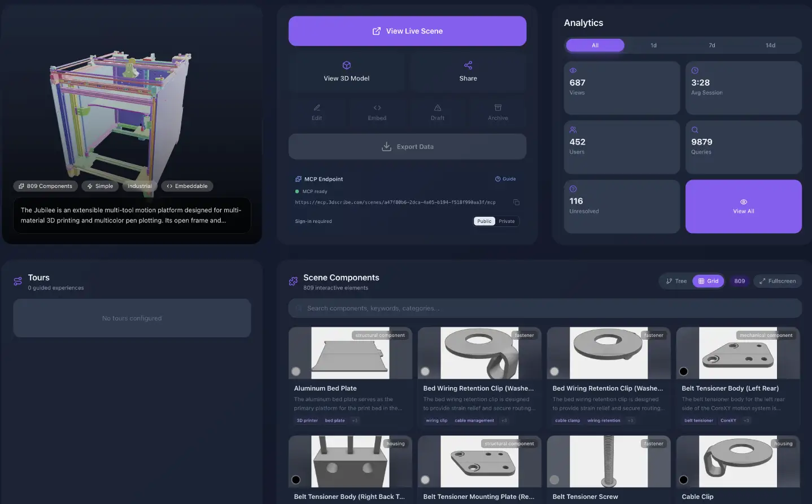This screenshot has width=812, height=504.
Task: Click the View Live Scene button
Action: (407, 31)
